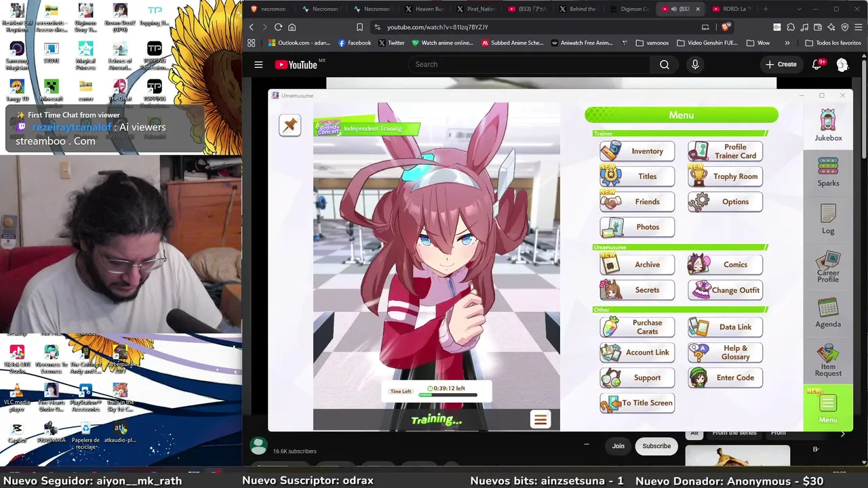Click the browser home button

tap(292, 27)
